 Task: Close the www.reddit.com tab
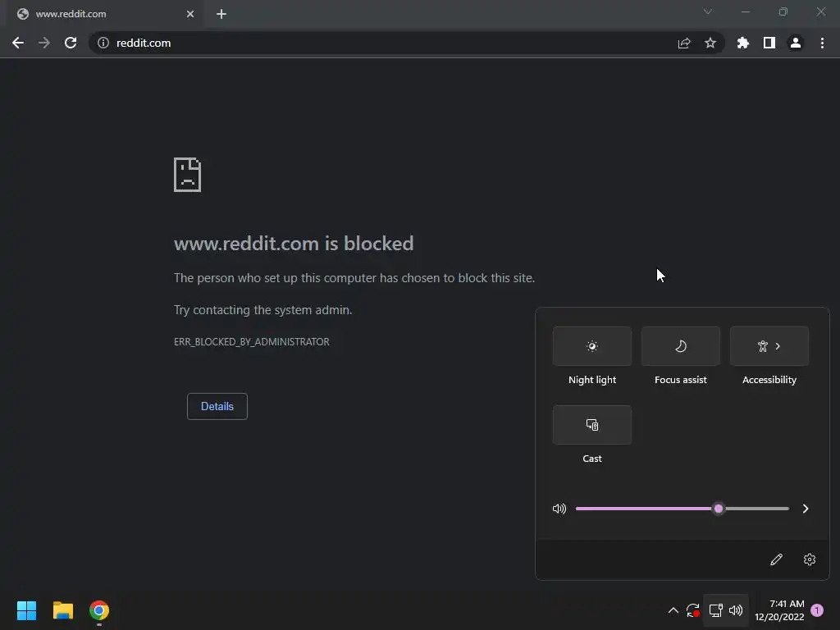tap(190, 14)
